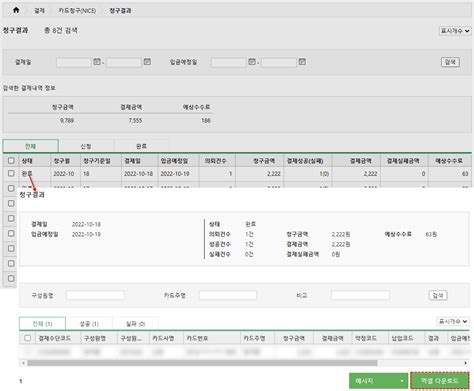This screenshot has height=391, width=474.
Task: Check the 2022-10 billing row checkbox
Action: coord(11,173)
